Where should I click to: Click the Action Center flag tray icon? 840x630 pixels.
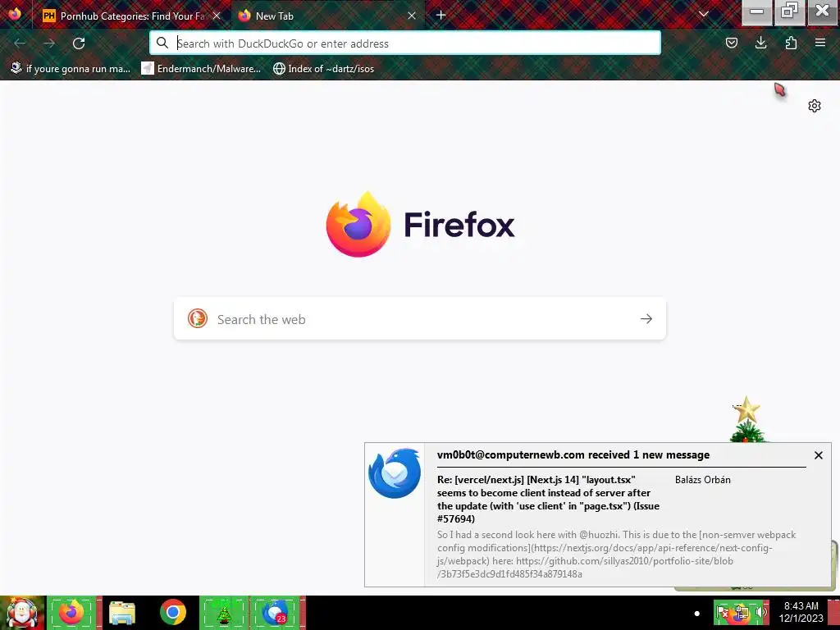(x=723, y=612)
